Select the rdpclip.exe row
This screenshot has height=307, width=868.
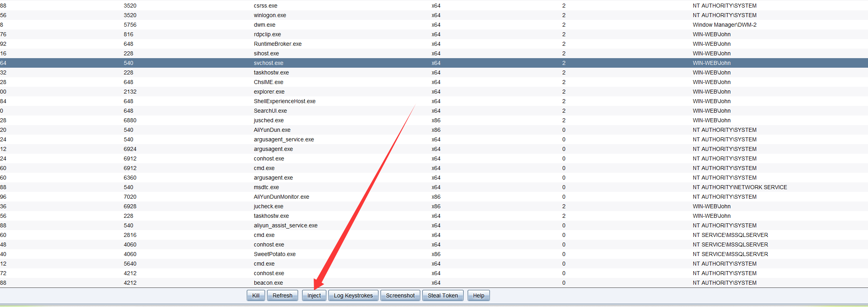[x=267, y=34]
